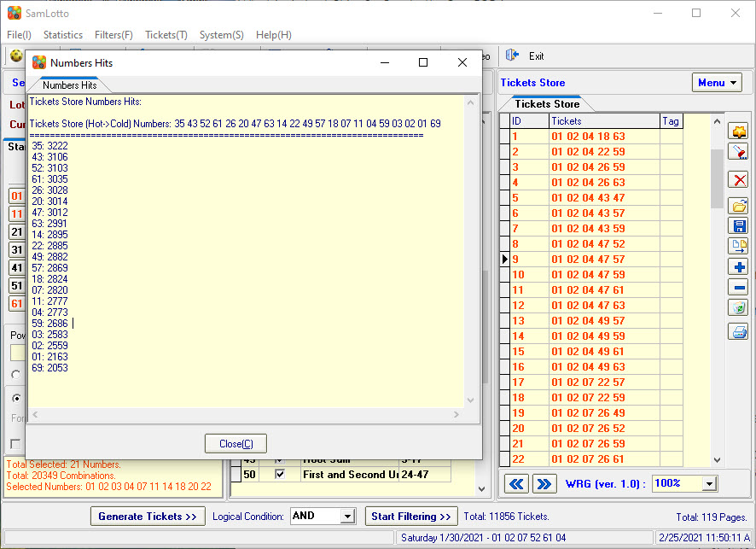Click the SamLotto app icon in title bar
The height and width of the screenshot is (549, 756).
tap(14, 13)
